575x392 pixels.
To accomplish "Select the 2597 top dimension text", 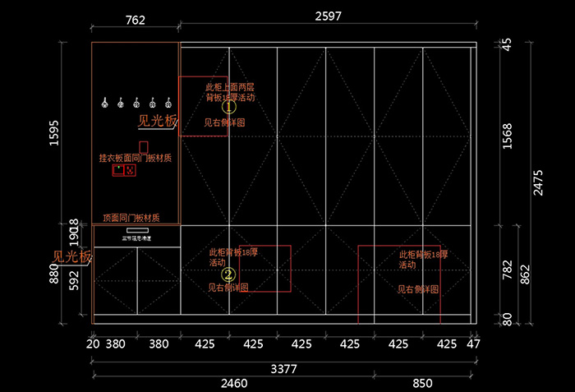I will (x=327, y=16).
